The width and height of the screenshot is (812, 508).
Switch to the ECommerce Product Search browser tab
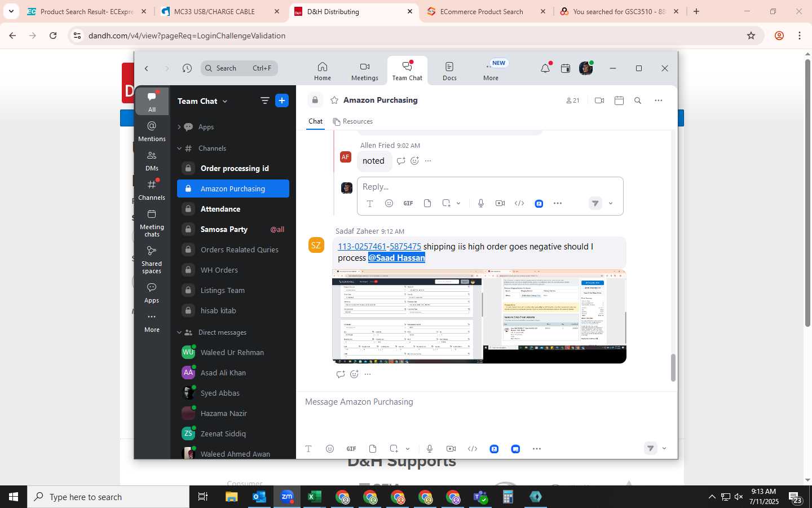coord(482,11)
